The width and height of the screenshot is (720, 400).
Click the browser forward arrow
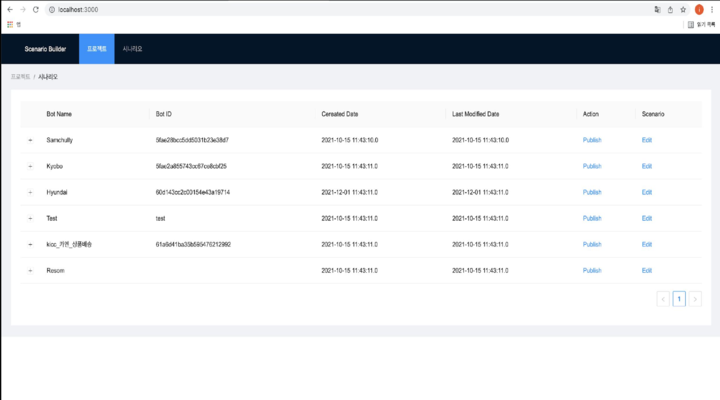(23, 10)
